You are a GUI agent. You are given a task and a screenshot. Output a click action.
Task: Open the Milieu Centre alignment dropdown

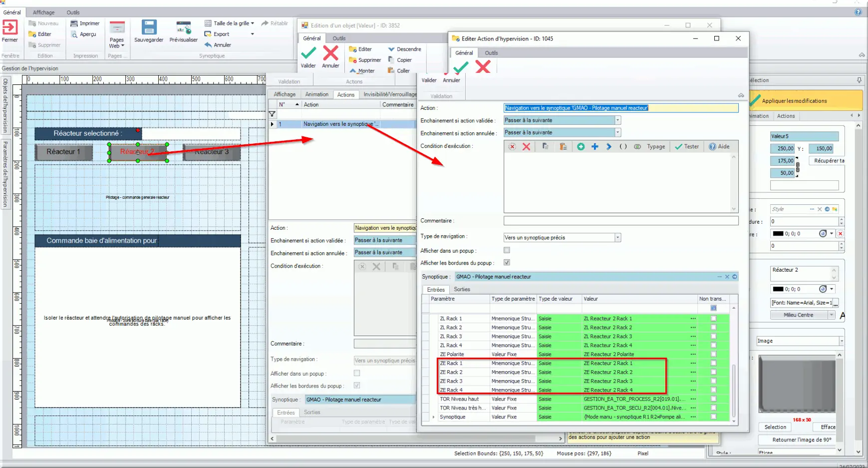(832, 315)
